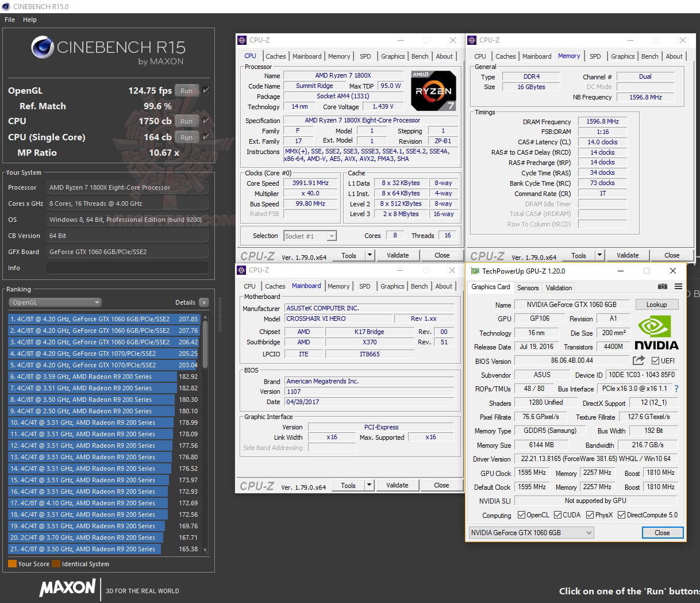Toggle the PhysX checkbox
The height and width of the screenshot is (603, 700).
coord(590,515)
